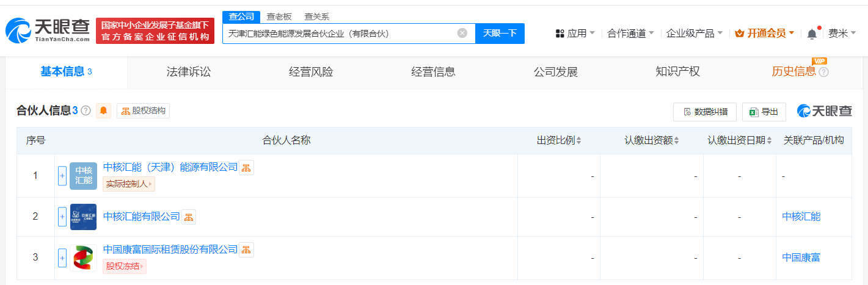Clear the search box text
Screen dimensions: 868x285
coord(462,33)
